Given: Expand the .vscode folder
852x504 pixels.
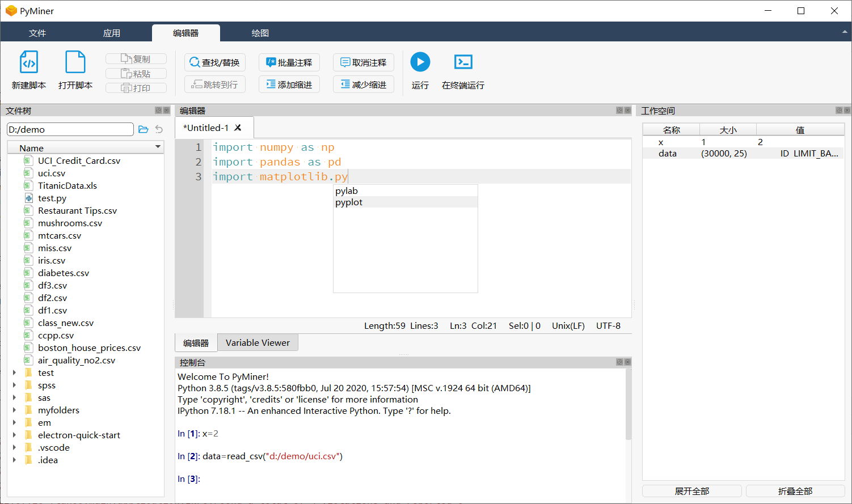Looking at the screenshot, I should point(14,447).
